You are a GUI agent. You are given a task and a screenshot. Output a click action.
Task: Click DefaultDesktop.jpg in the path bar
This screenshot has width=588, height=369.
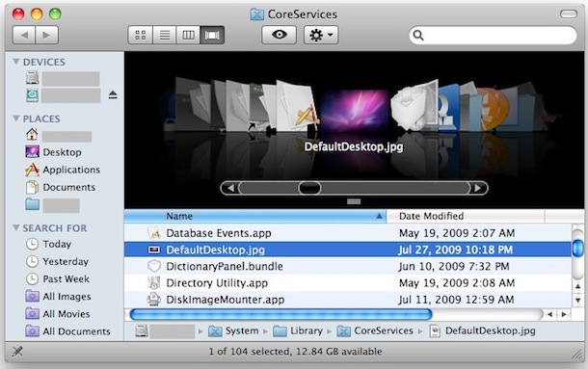coord(482,330)
